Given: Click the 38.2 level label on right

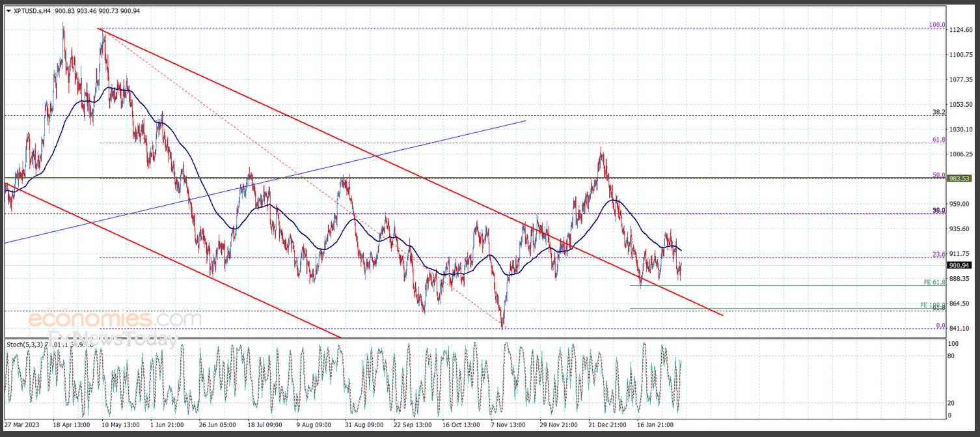Looking at the screenshot, I should pyautogui.click(x=938, y=112).
